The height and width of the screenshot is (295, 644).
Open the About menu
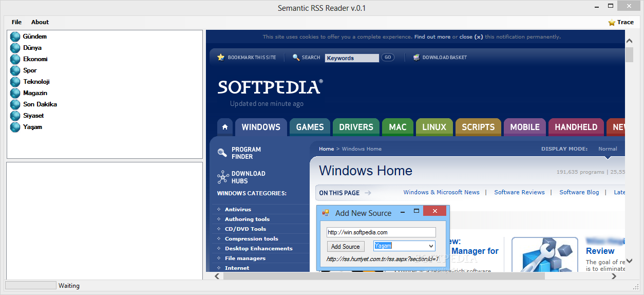(x=40, y=22)
